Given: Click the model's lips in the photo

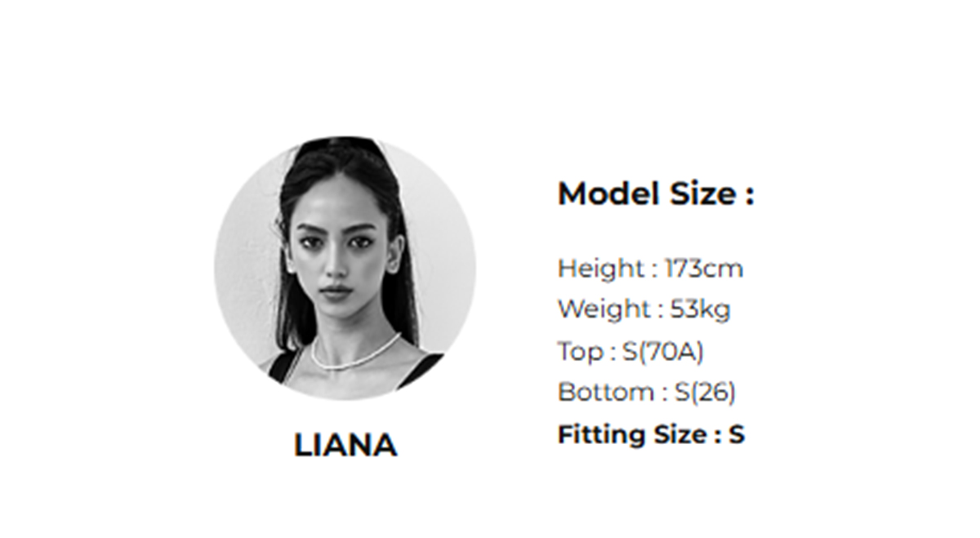Looking at the screenshot, I should (x=334, y=291).
